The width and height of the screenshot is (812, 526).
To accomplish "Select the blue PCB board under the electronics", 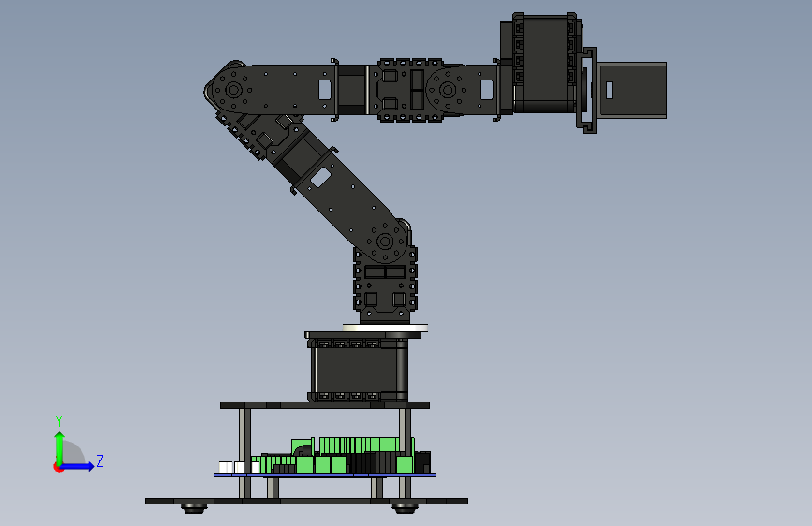I will click(325, 475).
